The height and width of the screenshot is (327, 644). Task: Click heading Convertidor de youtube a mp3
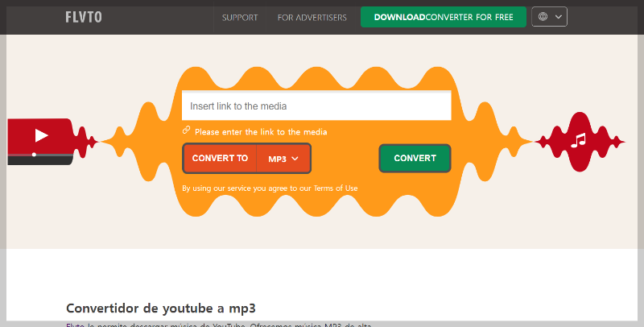pos(160,308)
